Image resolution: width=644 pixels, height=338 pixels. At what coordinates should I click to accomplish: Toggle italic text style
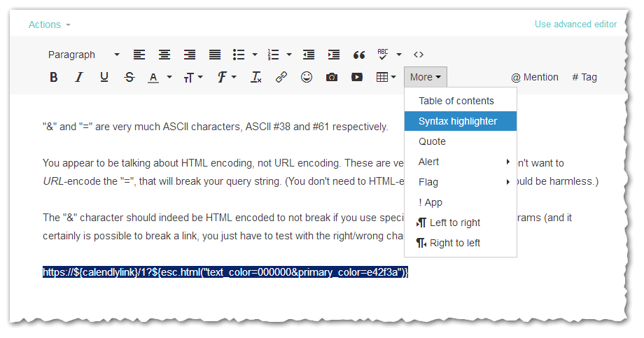pyautogui.click(x=79, y=78)
